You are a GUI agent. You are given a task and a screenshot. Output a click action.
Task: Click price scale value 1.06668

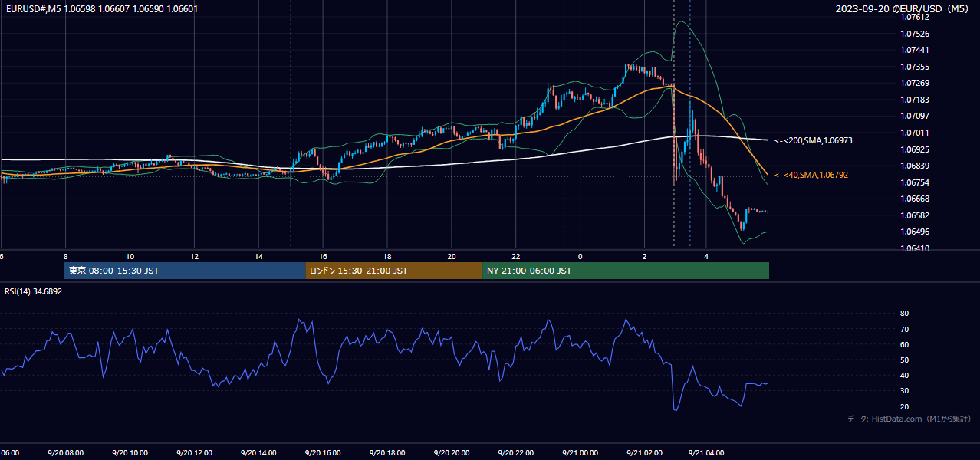pos(915,199)
